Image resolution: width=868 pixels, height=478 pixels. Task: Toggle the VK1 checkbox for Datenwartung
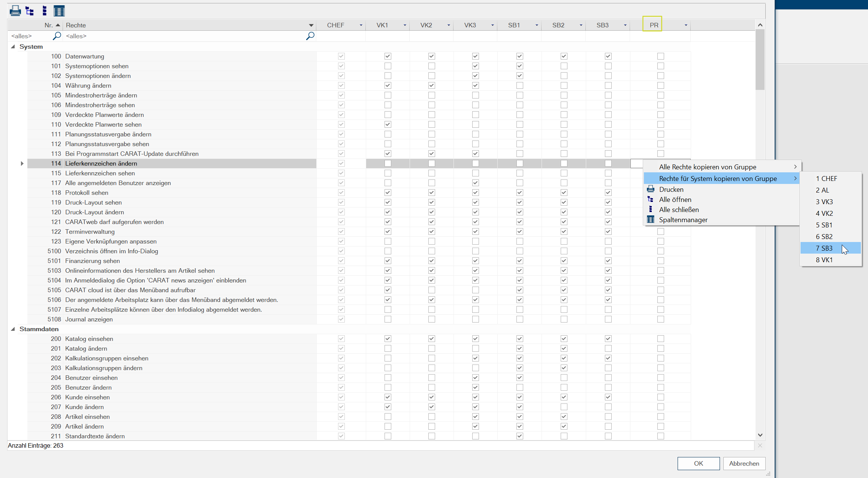pos(388,56)
